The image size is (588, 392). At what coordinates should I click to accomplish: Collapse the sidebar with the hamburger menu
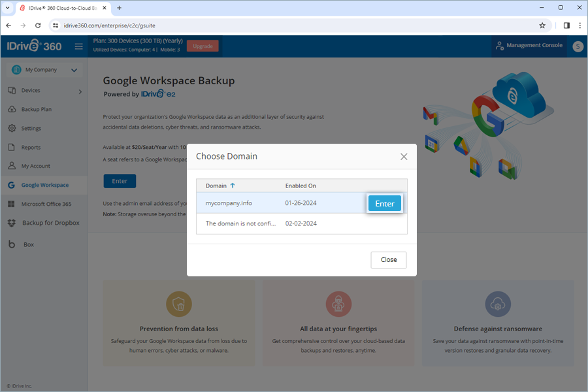pos(78,46)
